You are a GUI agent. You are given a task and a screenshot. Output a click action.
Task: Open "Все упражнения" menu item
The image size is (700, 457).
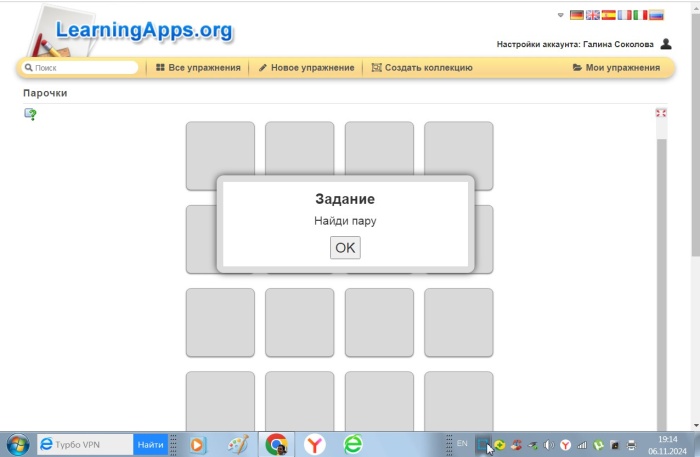coord(198,68)
